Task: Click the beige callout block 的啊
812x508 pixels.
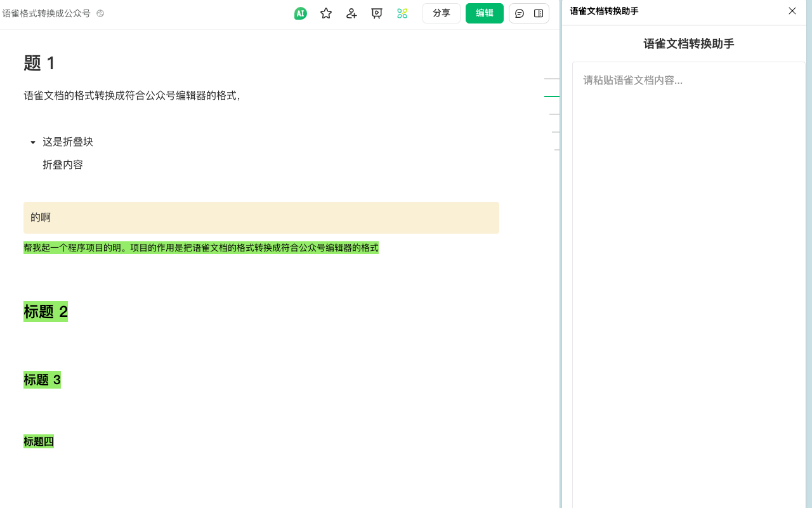Action: (x=261, y=218)
